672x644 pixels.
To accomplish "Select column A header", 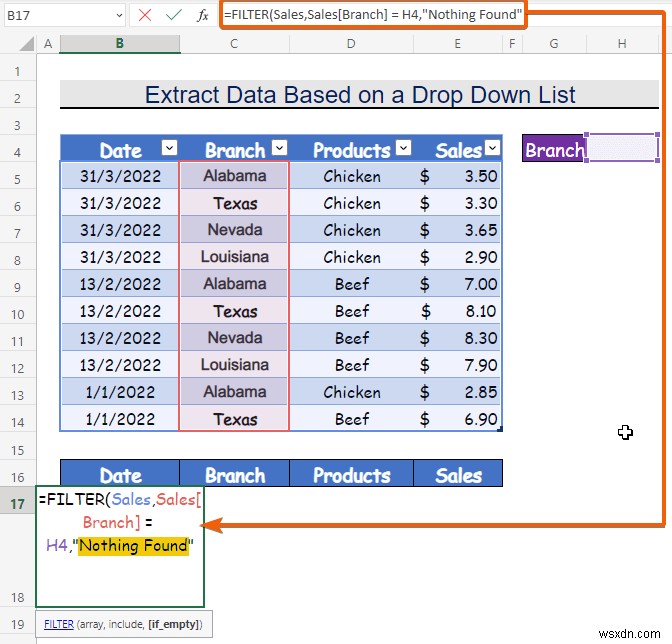I will point(48,43).
